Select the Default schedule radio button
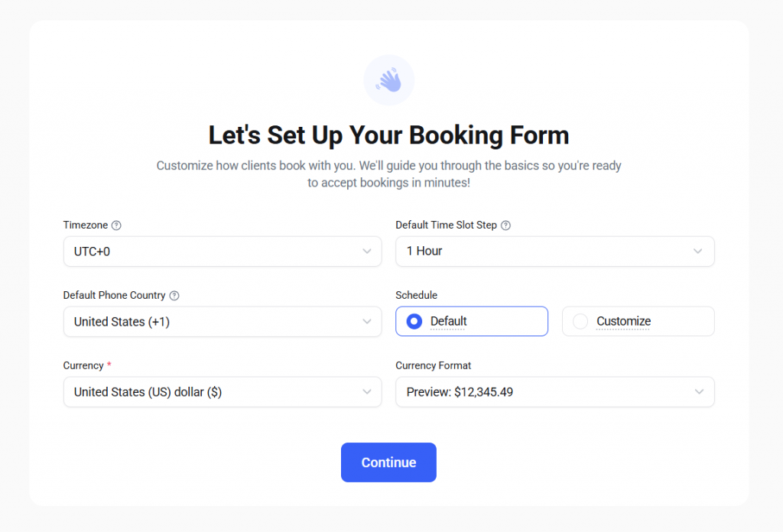783x532 pixels. (413, 321)
